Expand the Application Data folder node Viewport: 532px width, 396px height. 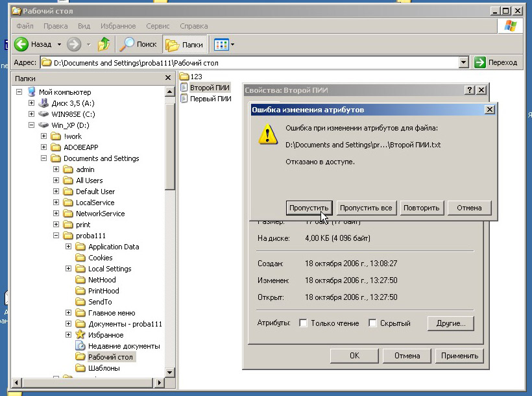coord(68,247)
